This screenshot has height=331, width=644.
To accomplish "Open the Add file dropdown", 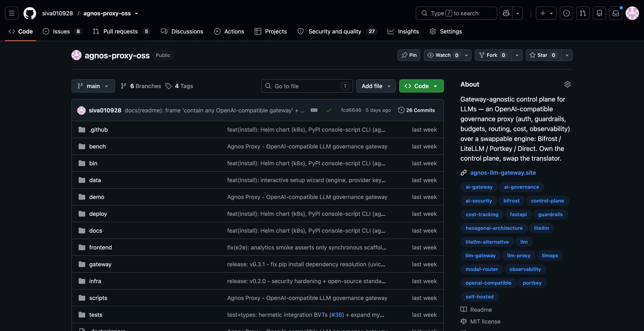I will point(376,86).
